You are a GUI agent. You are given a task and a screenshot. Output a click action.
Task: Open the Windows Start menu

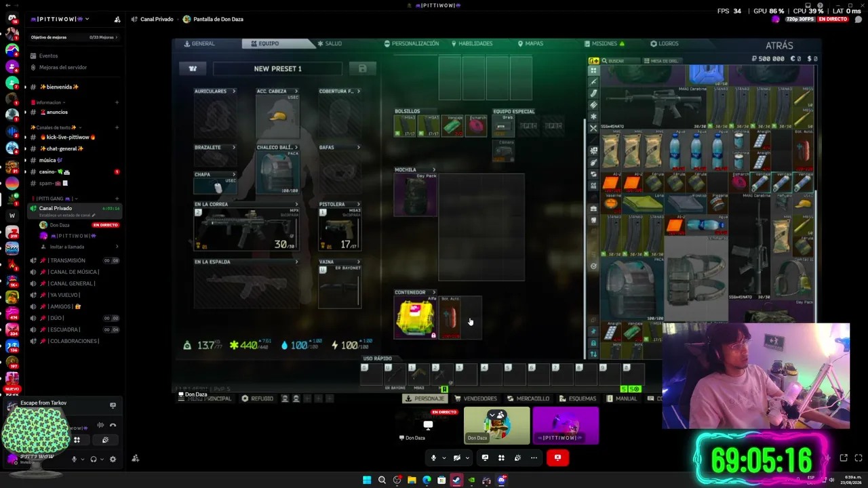(367, 480)
